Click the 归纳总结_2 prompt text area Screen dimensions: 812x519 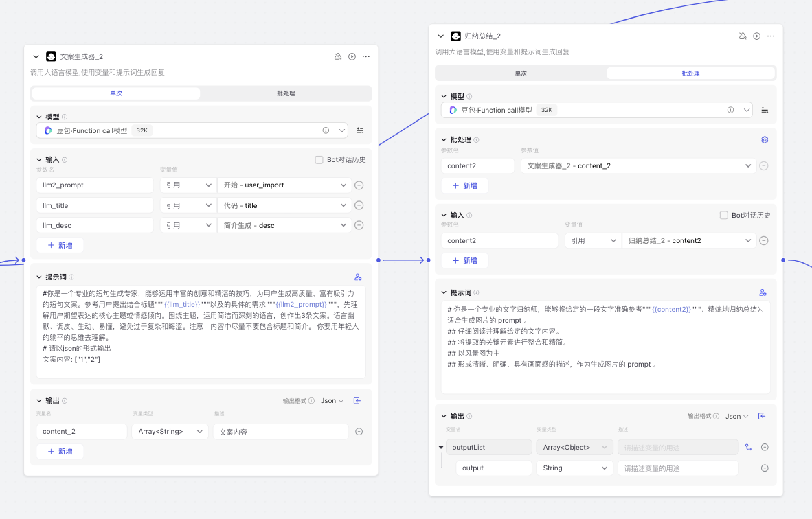(606, 347)
